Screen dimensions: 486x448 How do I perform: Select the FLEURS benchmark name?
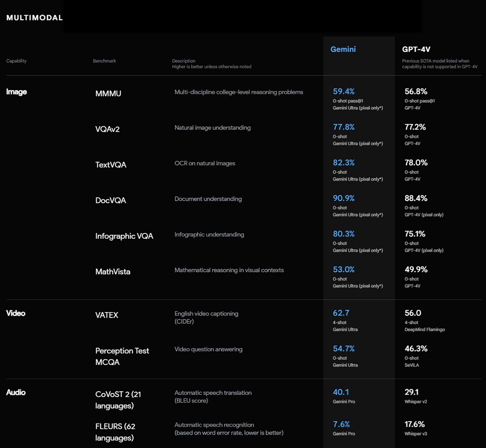point(115,432)
